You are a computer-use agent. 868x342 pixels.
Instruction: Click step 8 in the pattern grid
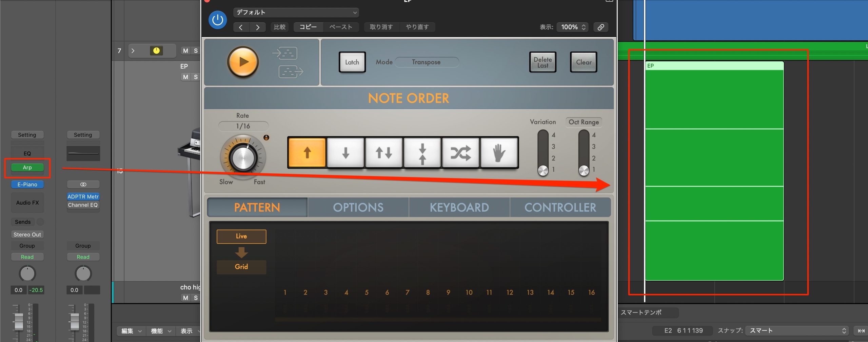[x=428, y=292]
